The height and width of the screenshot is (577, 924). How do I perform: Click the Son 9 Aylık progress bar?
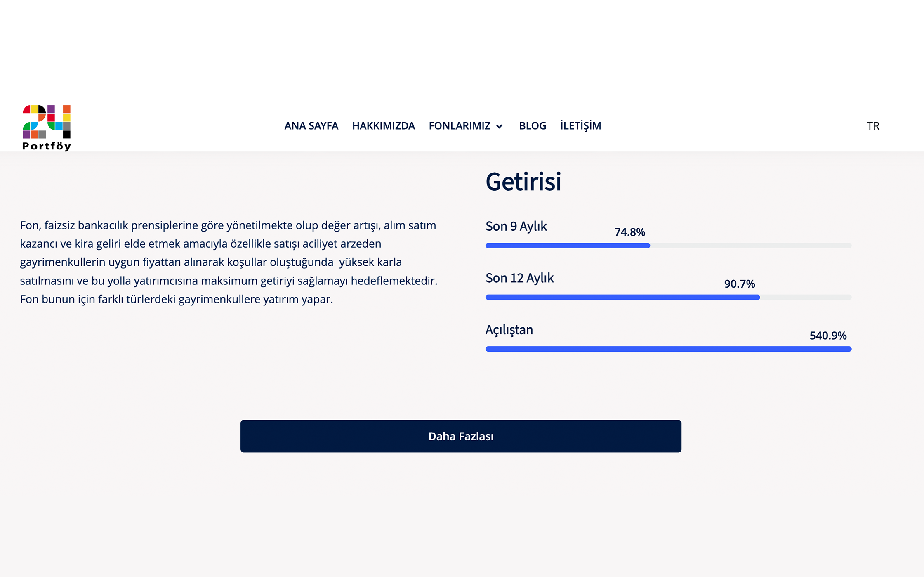668,246
